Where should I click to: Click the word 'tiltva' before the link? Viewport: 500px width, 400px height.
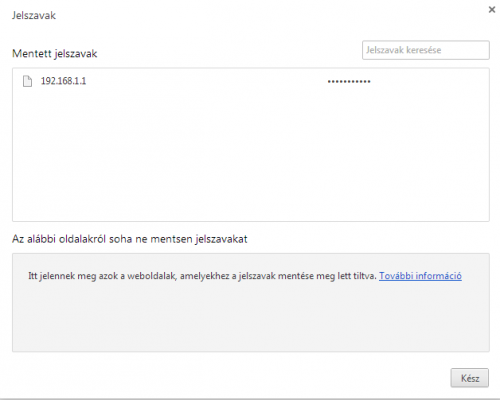point(365,276)
